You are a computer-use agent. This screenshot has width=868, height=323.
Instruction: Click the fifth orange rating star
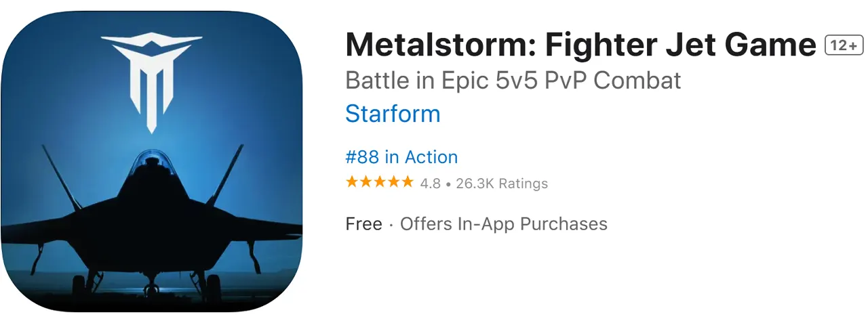(x=407, y=182)
